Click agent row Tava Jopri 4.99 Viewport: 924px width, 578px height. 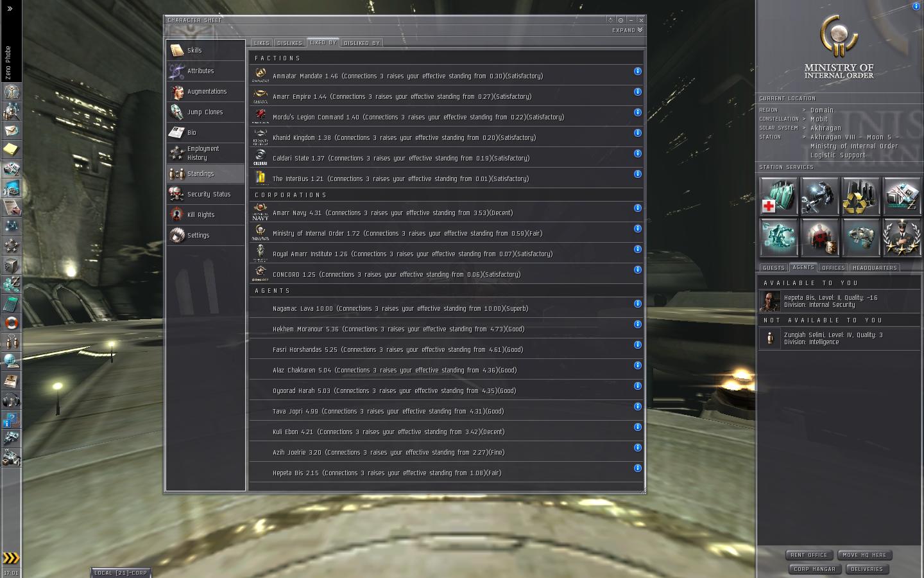pos(446,411)
